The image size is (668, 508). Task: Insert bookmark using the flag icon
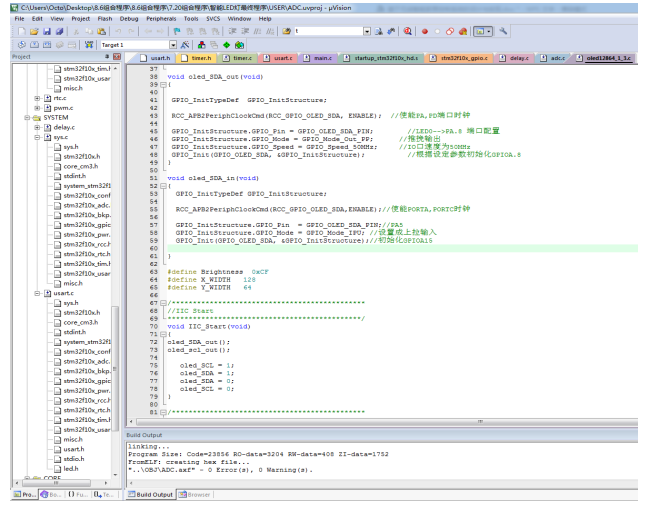coord(177,31)
